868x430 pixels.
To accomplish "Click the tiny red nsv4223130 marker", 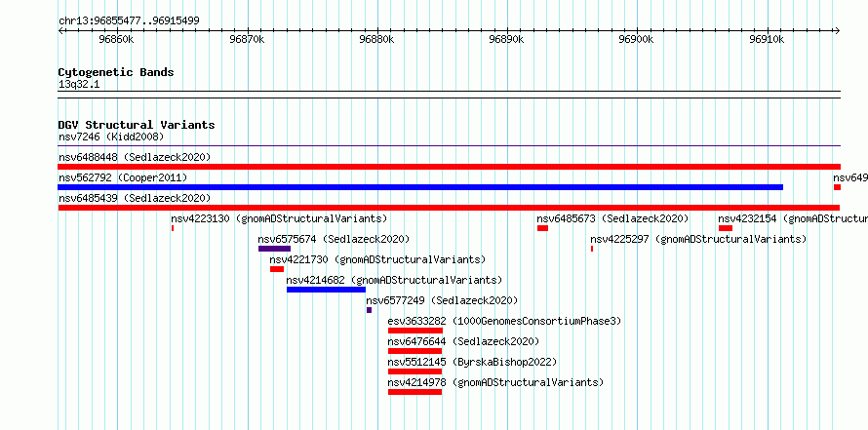I will pyautogui.click(x=173, y=228).
